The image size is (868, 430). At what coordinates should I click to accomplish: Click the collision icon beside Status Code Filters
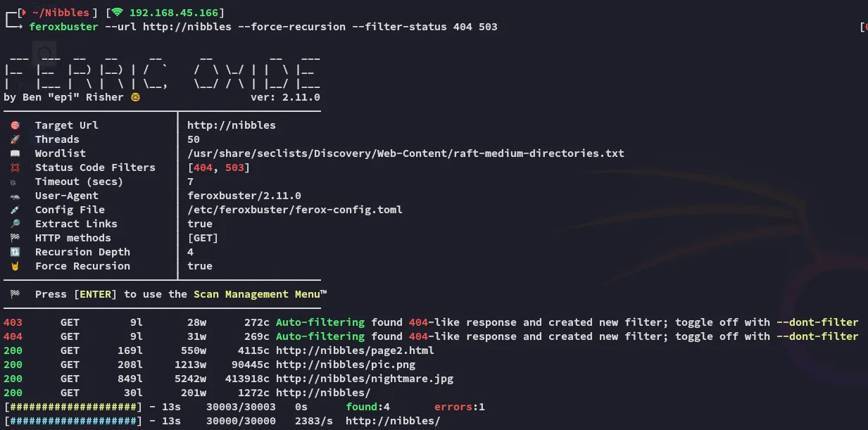pos(15,167)
